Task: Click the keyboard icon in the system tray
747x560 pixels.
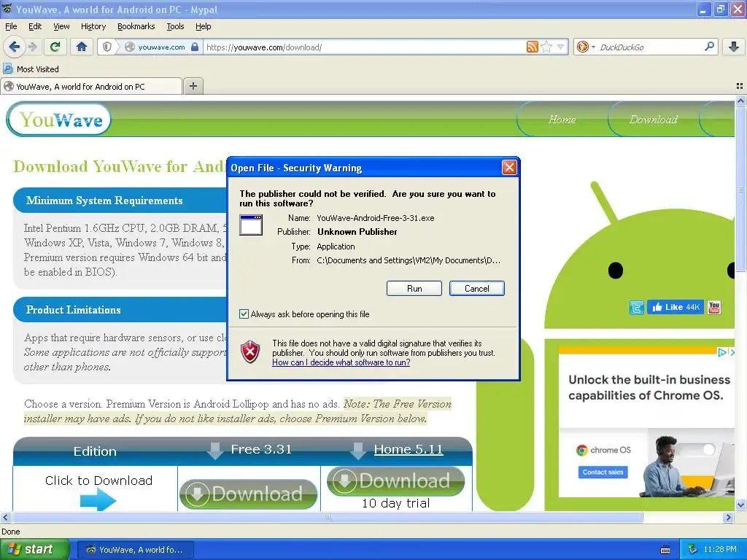Action: pos(665,550)
